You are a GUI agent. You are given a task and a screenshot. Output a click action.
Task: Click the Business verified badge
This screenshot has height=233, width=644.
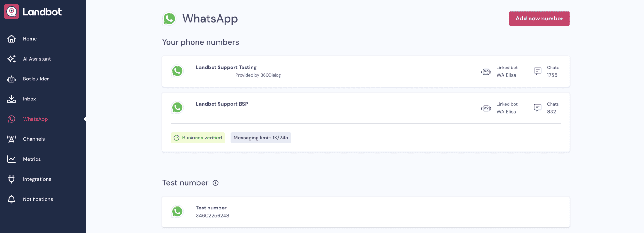tap(198, 138)
